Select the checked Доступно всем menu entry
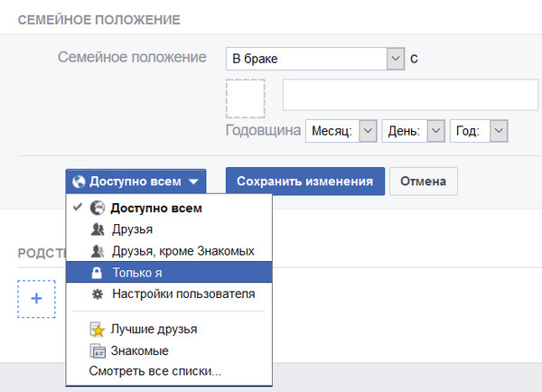This screenshot has width=542, height=392. click(157, 208)
